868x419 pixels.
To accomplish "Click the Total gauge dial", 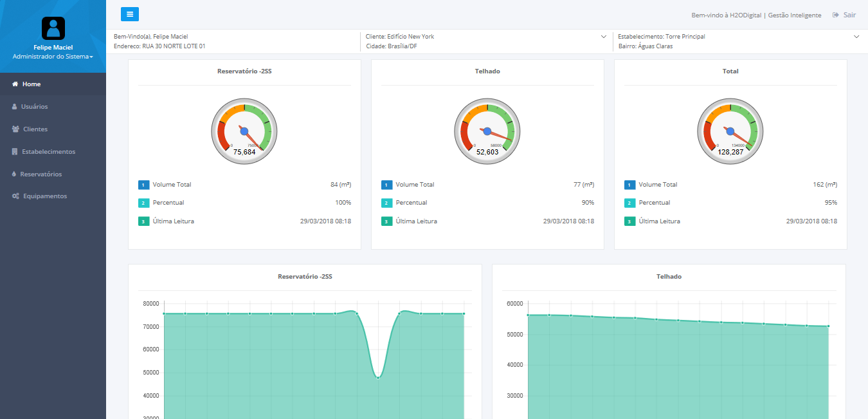I will pyautogui.click(x=730, y=131).
